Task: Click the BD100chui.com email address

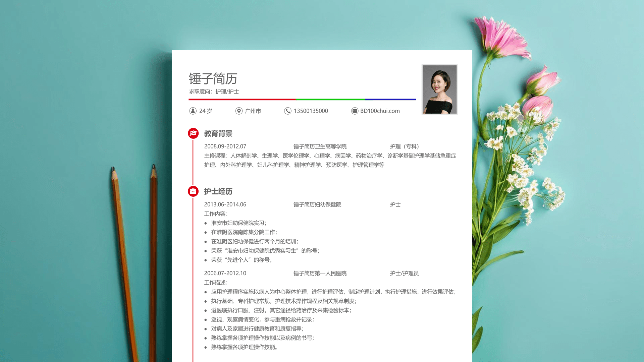Action: click(380, 111)
